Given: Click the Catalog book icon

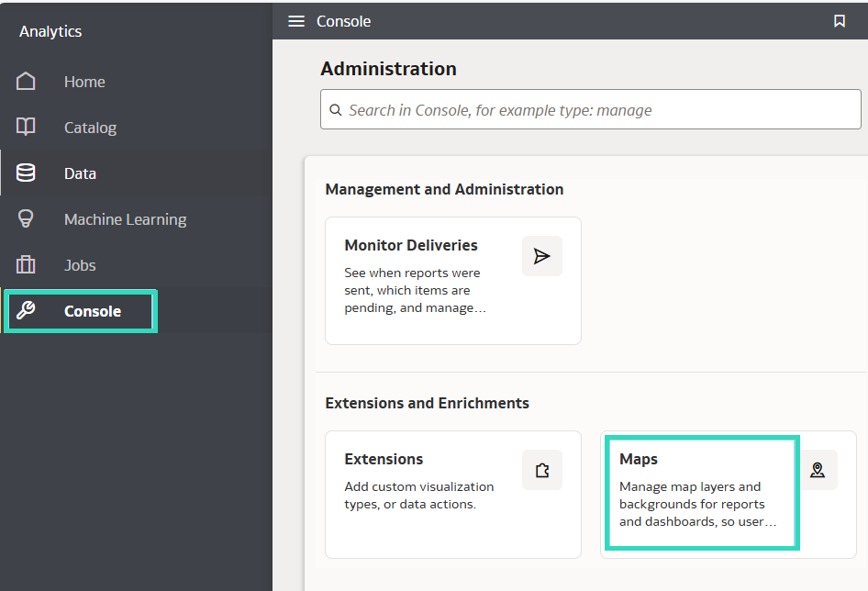Looking at the screenshot, I should point(26,127).
